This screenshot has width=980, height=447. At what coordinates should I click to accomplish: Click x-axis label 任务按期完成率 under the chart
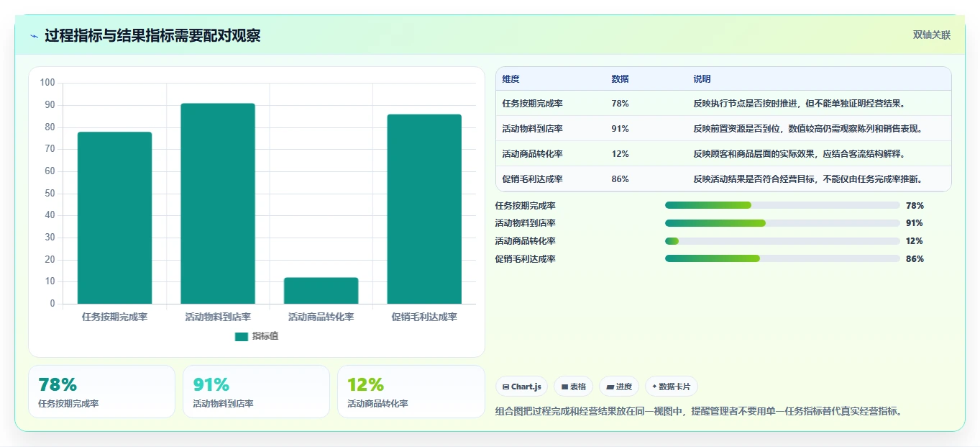[x=115, y=317]
